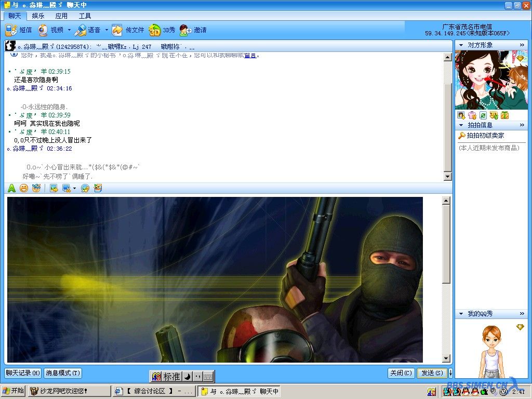Viewport: 532px width, 399px height.
Task: Click 拍拍初级卖家 seller info
Action: coord(482,136)
